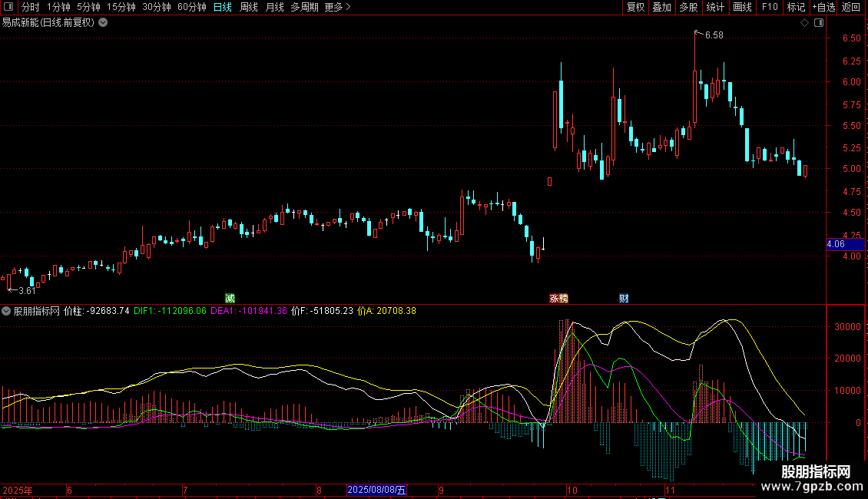Open the F10 company info
The height and width of the screenshot is (499, 868).
[769, 7]
